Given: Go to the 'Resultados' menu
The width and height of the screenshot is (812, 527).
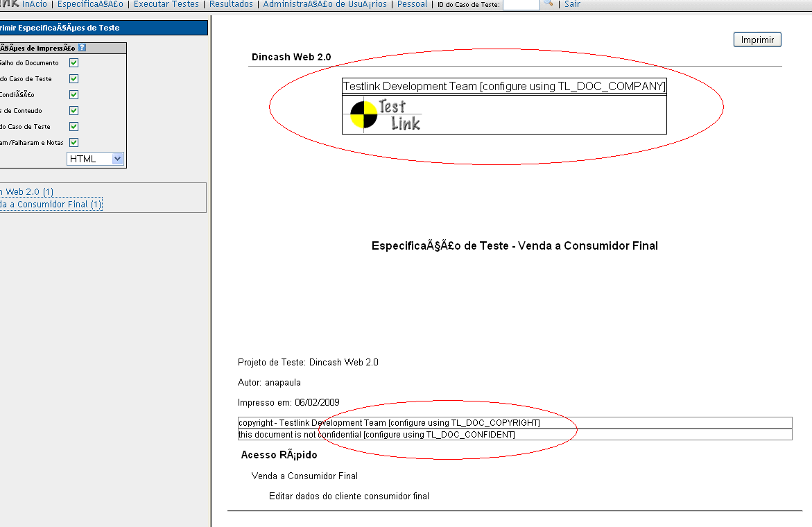Looking at the screenshot, I should point(231,4).
